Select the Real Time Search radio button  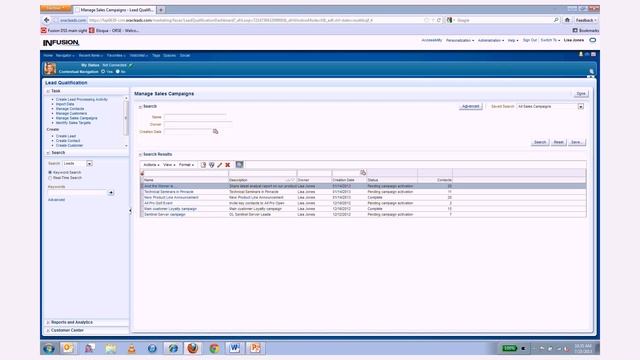click(x=50, y=178)
